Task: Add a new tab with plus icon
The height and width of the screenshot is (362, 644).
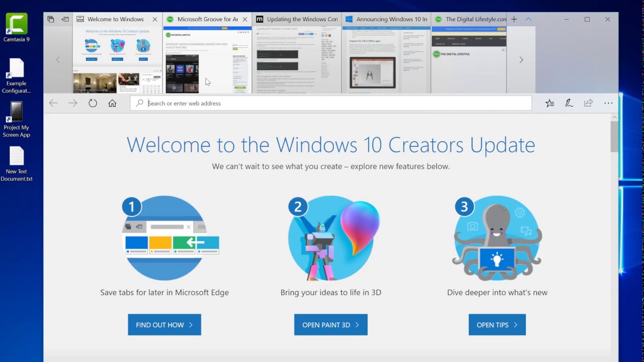Action: point(514,19)
